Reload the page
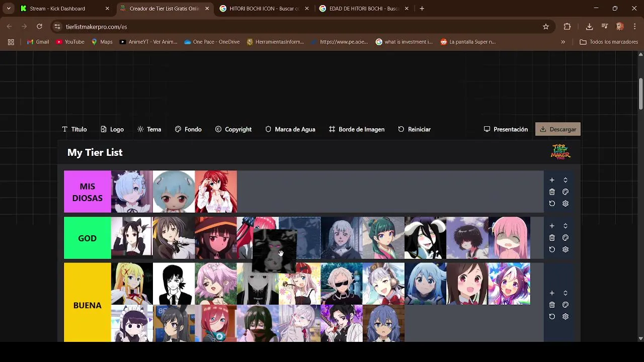The height and width of the screenshot is (362, 644). 39,27
